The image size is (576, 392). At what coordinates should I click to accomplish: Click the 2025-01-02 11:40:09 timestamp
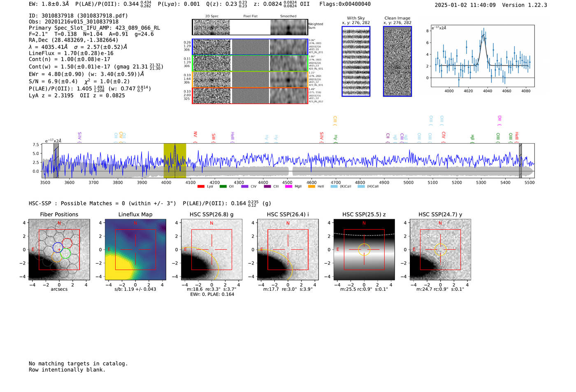coord(465,5)
